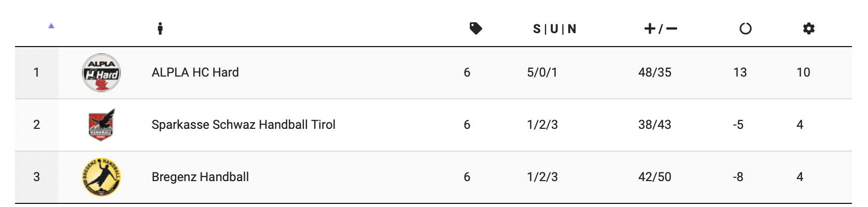Click the -8 goal difference cell
868x207 pixels.
[738, 177]
